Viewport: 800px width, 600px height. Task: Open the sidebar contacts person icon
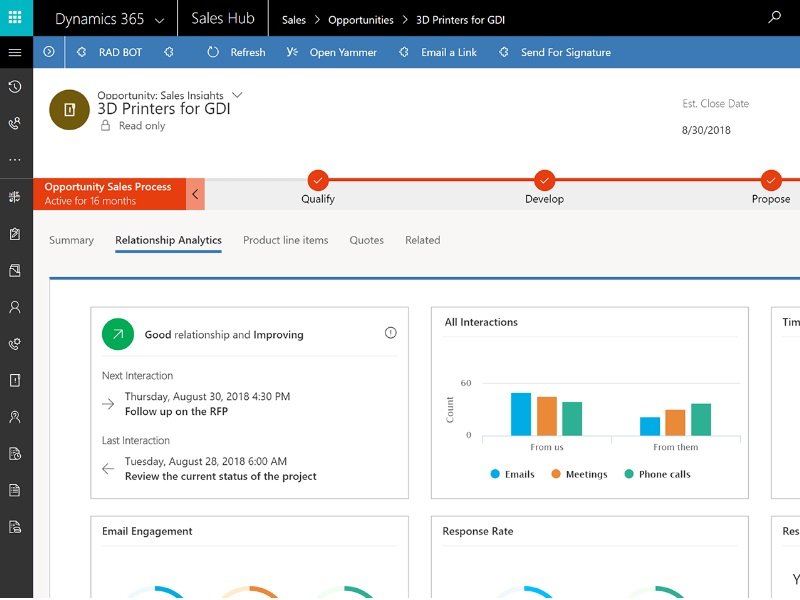15,307
